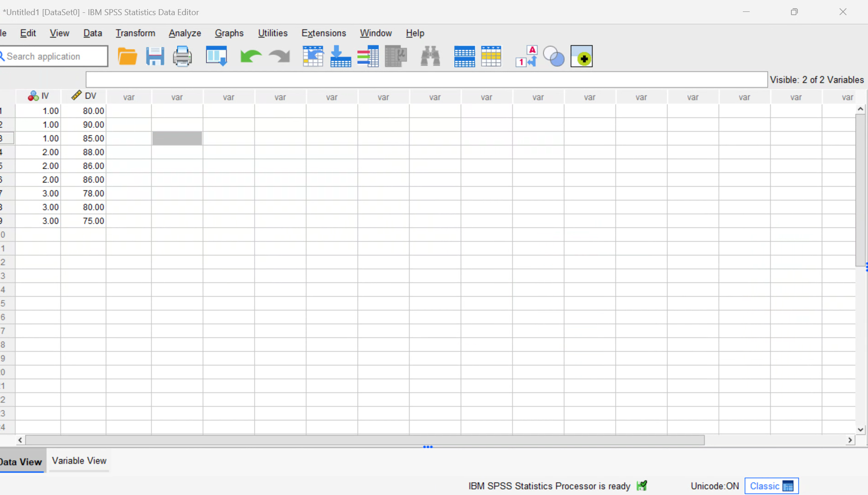Click the Open data document folder icon
The height and width of the screenshot is (495, 868).
pos(127,56)
